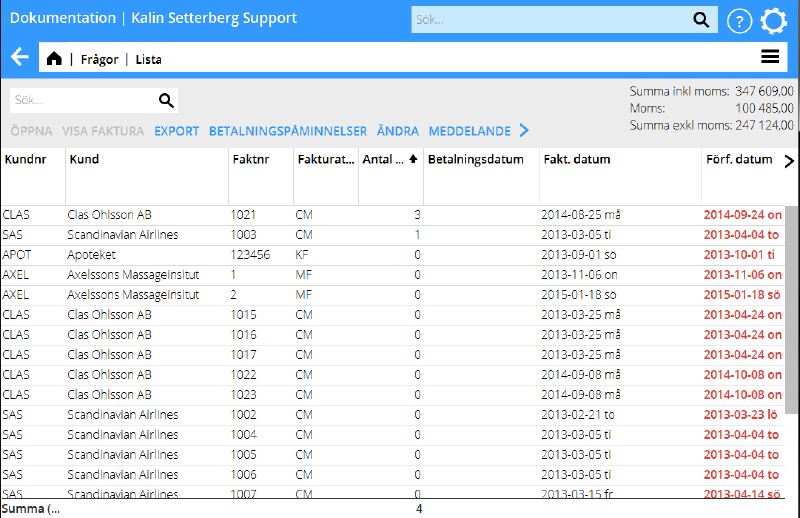The height and width of the screenshot is (518, 800).
Task: Select invoice 1017 row
Action: [x=393, y=354]
